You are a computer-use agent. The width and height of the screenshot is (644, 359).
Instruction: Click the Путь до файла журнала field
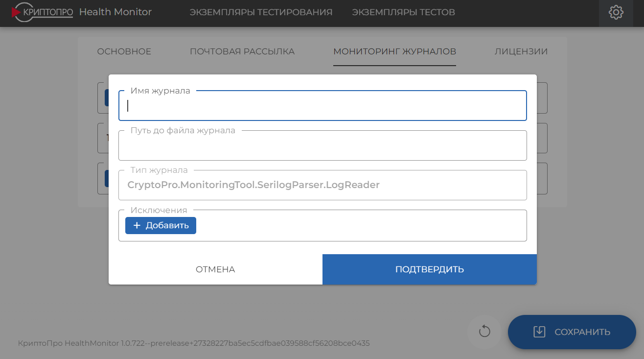pyautogui.click(x=322, y=145)
